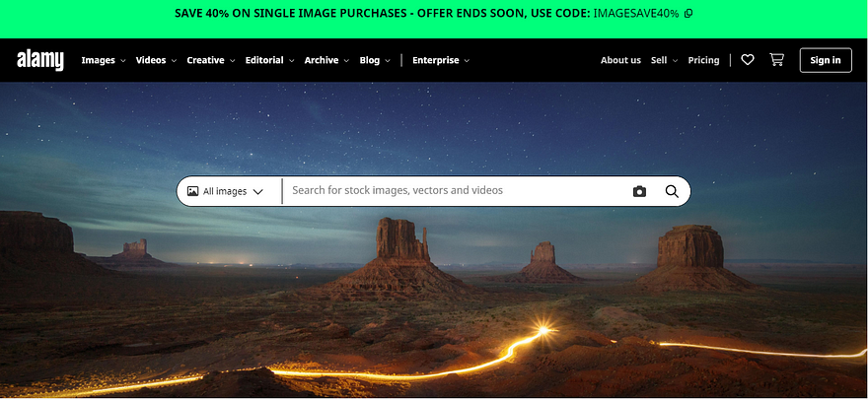Search by image using camera icon

click(x=639, y=191)
